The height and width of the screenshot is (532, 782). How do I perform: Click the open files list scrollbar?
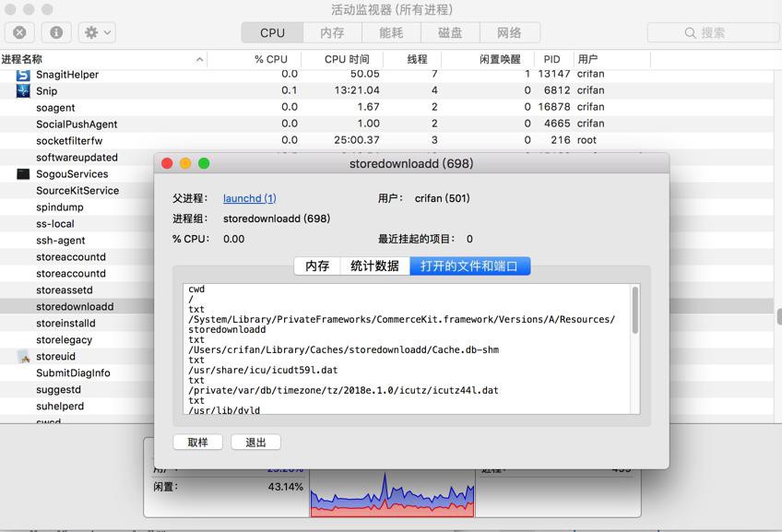coord(635,310)
